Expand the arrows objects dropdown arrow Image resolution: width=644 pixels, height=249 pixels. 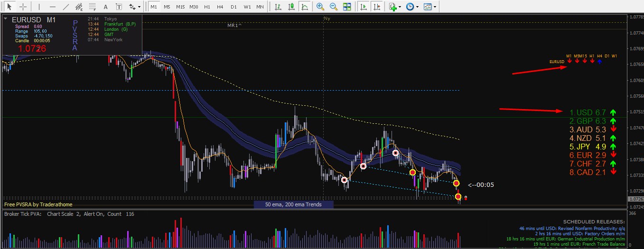[x=140, y=7]
